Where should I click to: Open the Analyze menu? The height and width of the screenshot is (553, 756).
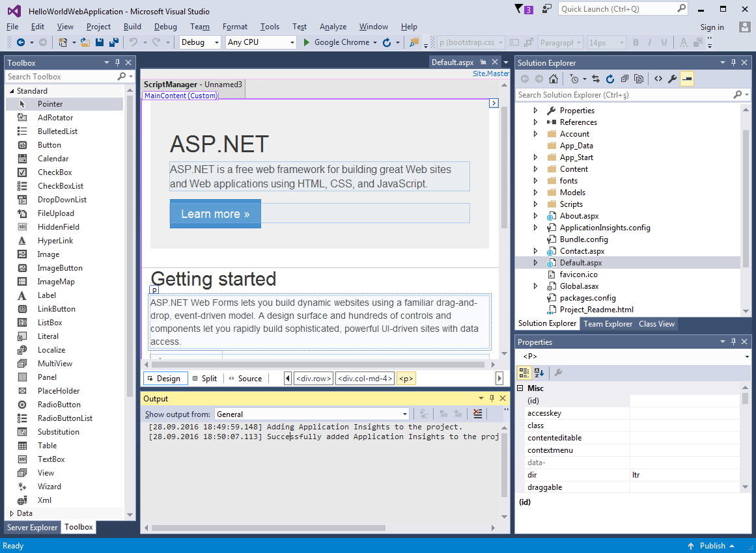coord(333,27)
